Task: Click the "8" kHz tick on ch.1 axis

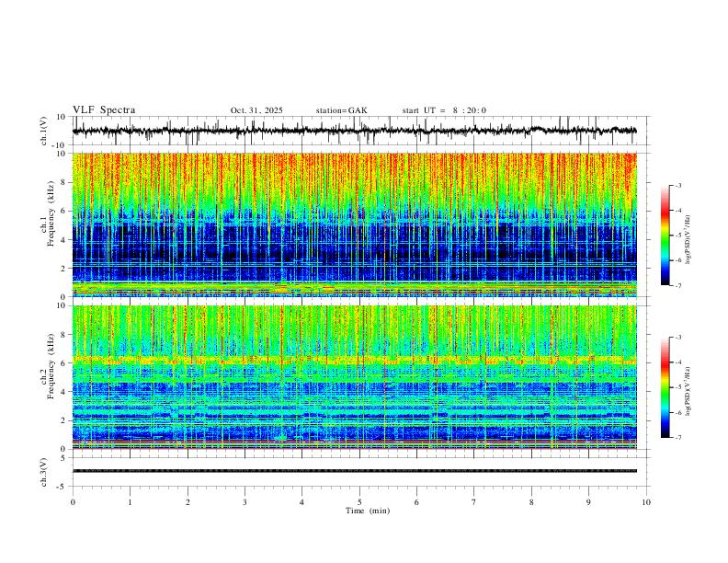Action: click(x=63, y=182)
